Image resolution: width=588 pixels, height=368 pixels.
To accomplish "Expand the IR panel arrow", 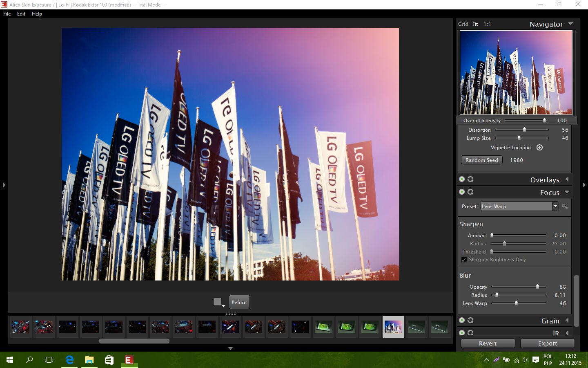I will click(567, 333).
